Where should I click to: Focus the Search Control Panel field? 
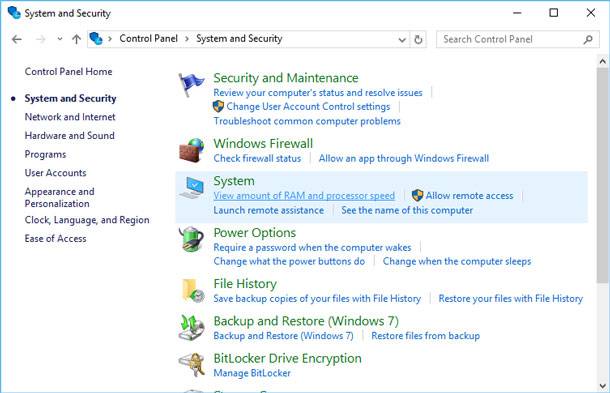point(517,39)
